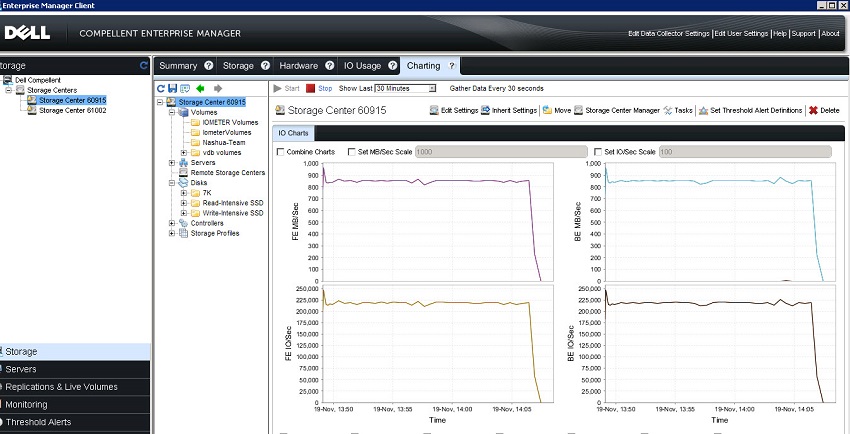850x434 pixels.
Task: Open help for the Summary tab
Action: click(209, 66)
